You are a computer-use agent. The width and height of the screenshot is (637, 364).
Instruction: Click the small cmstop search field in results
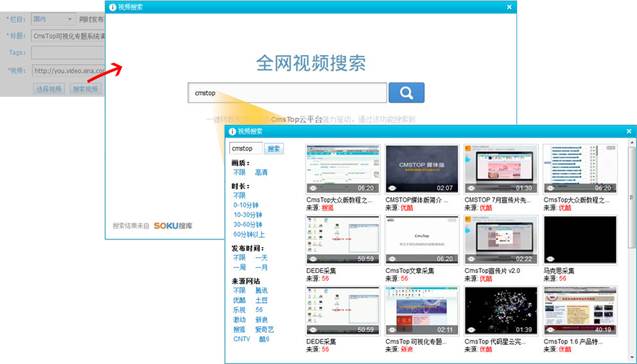(x=246, y=148)
